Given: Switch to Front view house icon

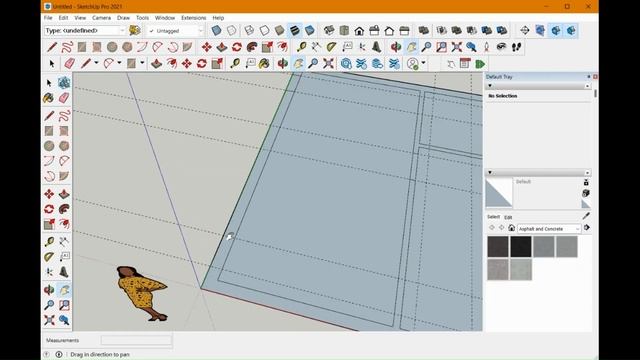Looking at the screenshot, I should click(x=359, y=31).
